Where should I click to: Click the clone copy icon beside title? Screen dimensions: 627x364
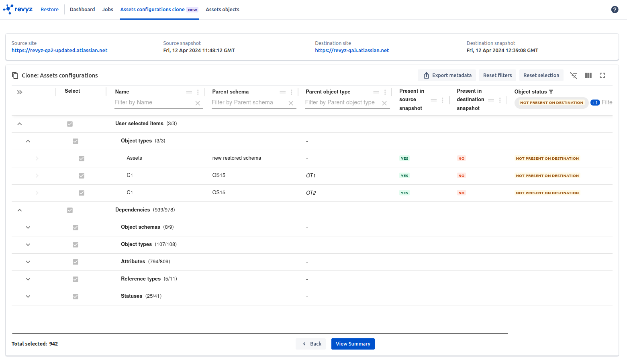(x=15, y=75)
